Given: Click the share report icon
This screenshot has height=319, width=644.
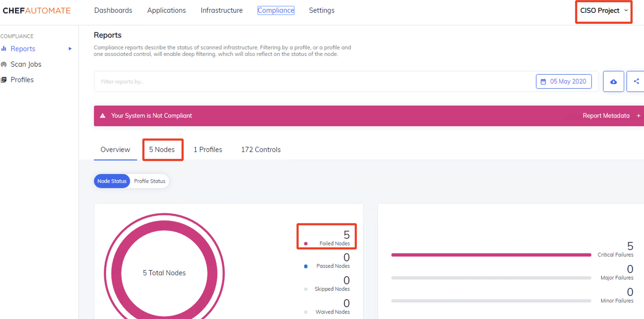Looking at the screenshot, I should click(636, 81).
